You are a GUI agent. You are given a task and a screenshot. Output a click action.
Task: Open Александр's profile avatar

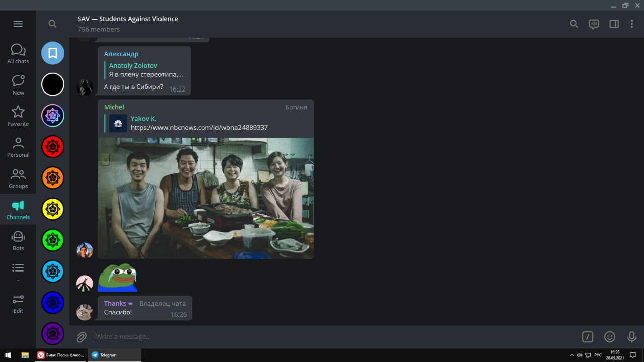[x=85, y=87]
